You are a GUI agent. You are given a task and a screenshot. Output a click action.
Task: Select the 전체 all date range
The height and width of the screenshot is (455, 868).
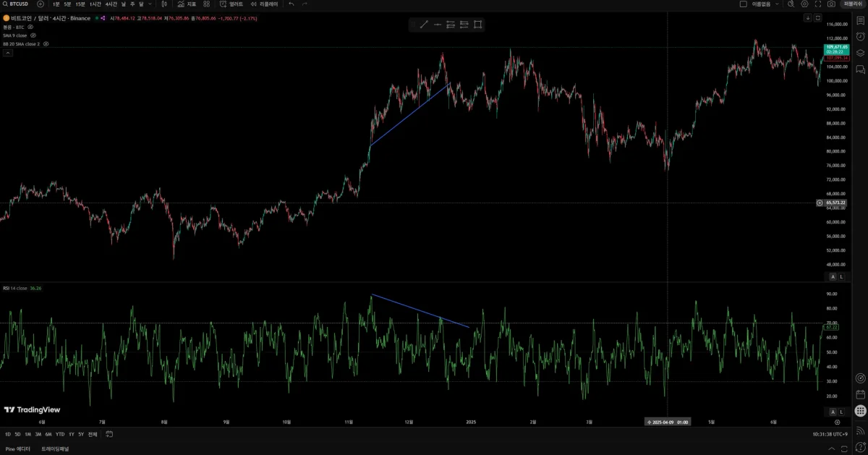(x=93, y=434)
